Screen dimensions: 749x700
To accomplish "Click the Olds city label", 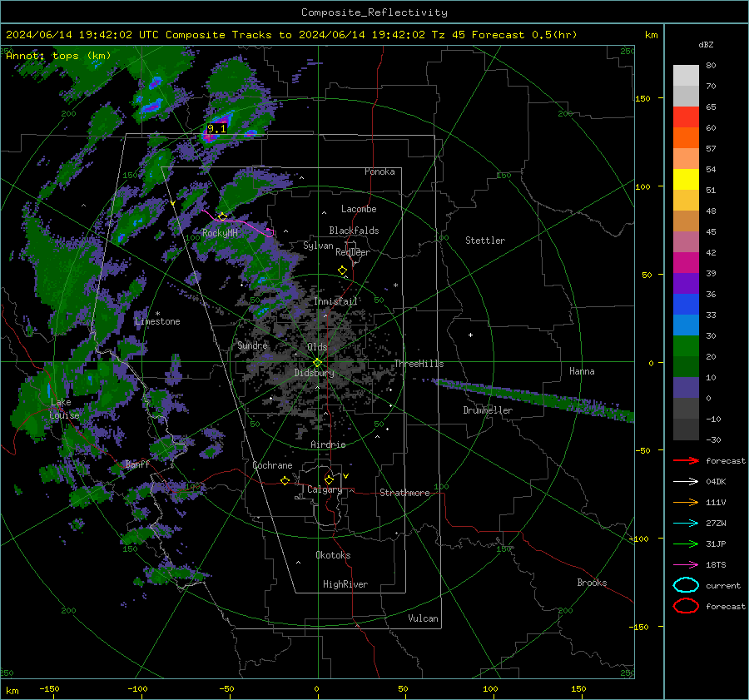I will point(317,347).
